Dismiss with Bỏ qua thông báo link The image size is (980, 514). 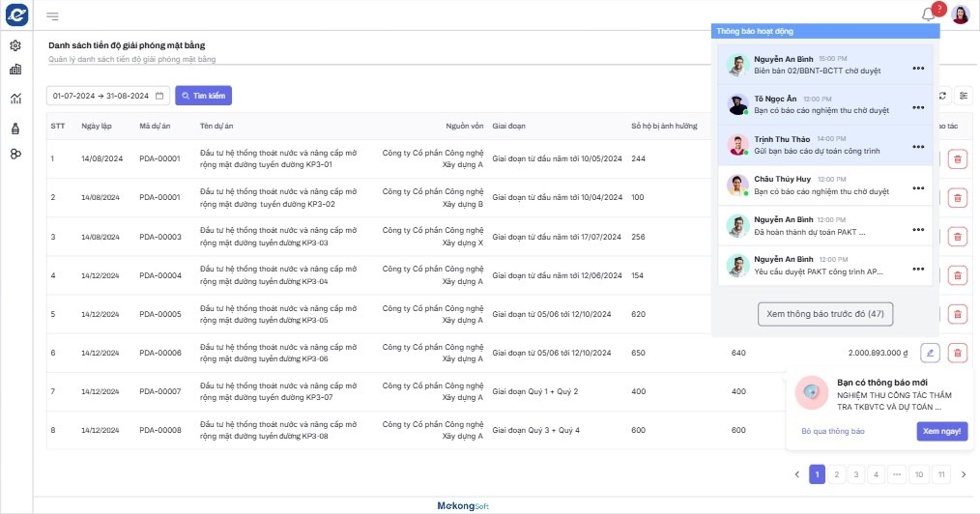[x=832, y=432]
